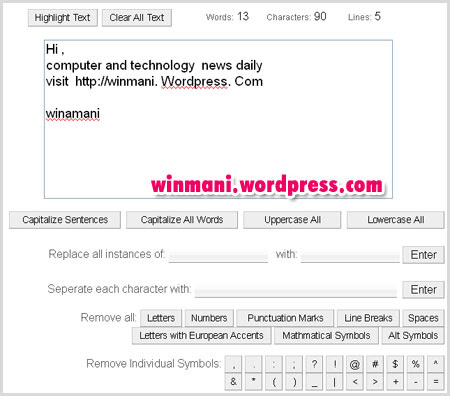Clear all text with the Clear All Text button
This screenshot has width=450, height=396.
137,17
